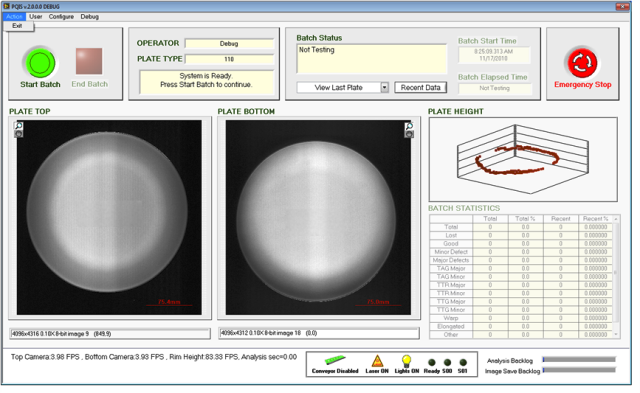Image resolution: width=640 pixels, height=393 pixels.
Task: Click the S00 status LED
Action: point(447,362)
